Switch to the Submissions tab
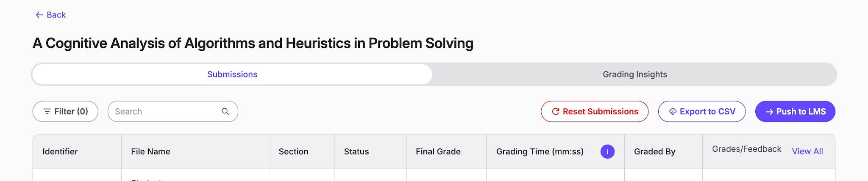Viewport: 868px width, 181px height. (x=232, y=74)
